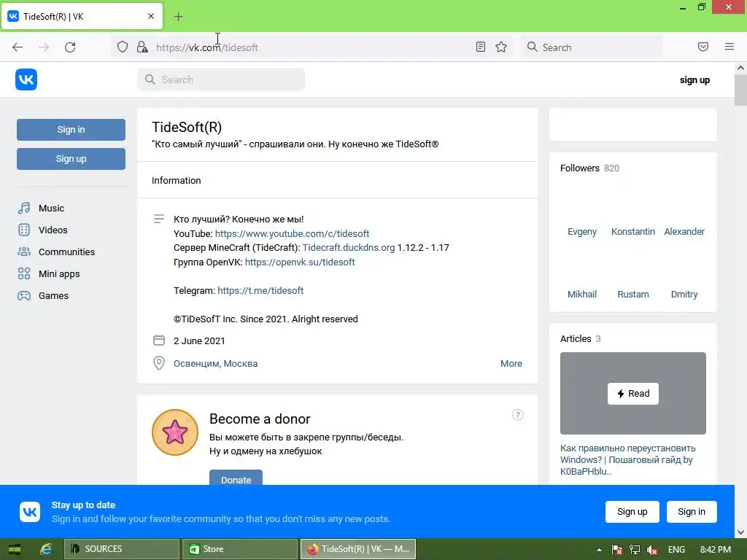Click the Read button on article thumbnail
The image size is (747, 560).
point(633,393)
